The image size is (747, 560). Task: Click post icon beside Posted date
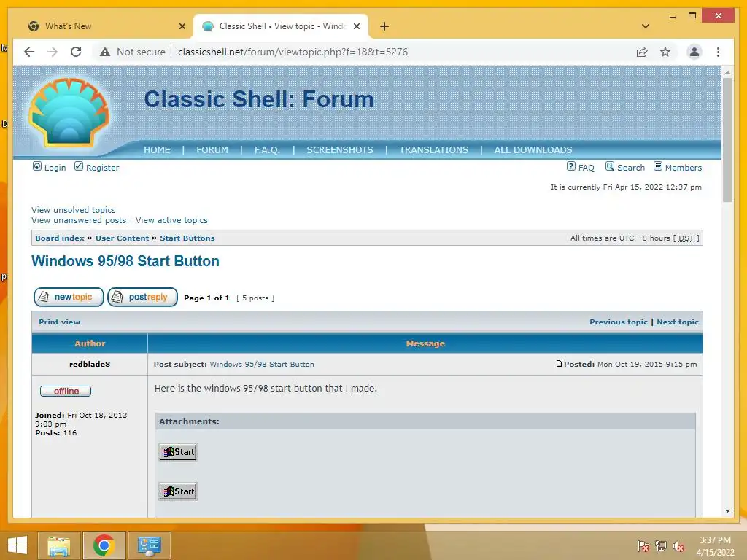click(559, 364)
